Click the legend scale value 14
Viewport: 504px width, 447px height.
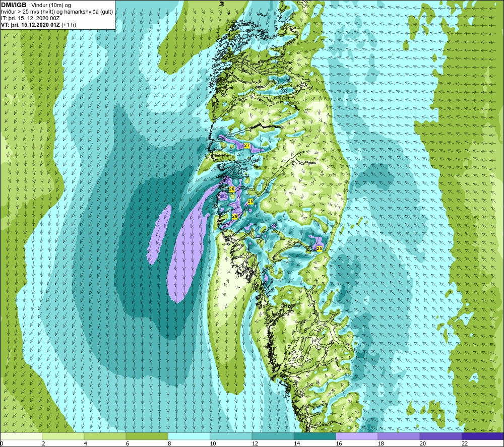click(297, 443)
